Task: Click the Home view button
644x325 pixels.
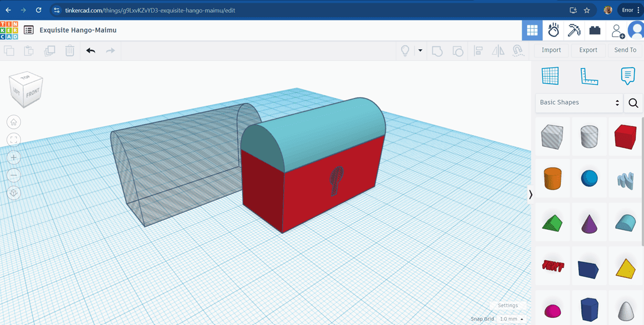Action: (x=14, y=122)
